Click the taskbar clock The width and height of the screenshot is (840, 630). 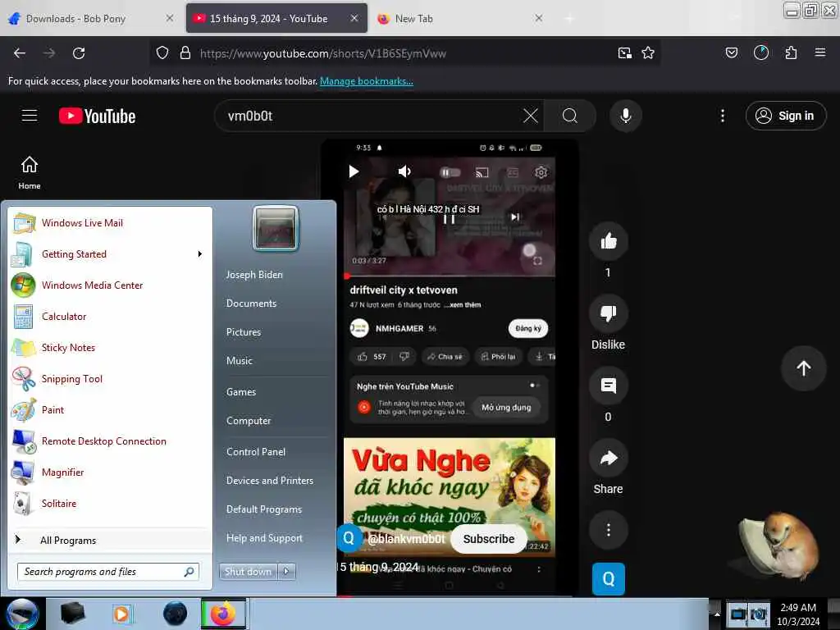(x=798, y=614)
